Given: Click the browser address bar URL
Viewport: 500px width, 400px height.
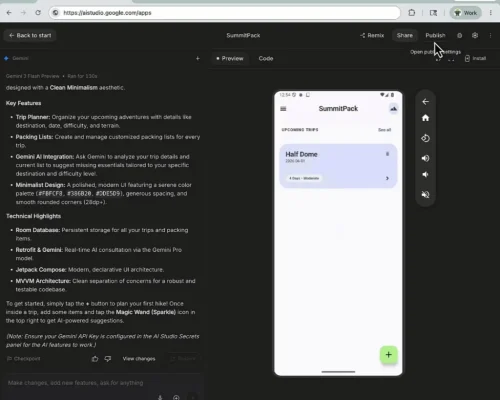Looking at the screenshot, I should pos(107,13).
